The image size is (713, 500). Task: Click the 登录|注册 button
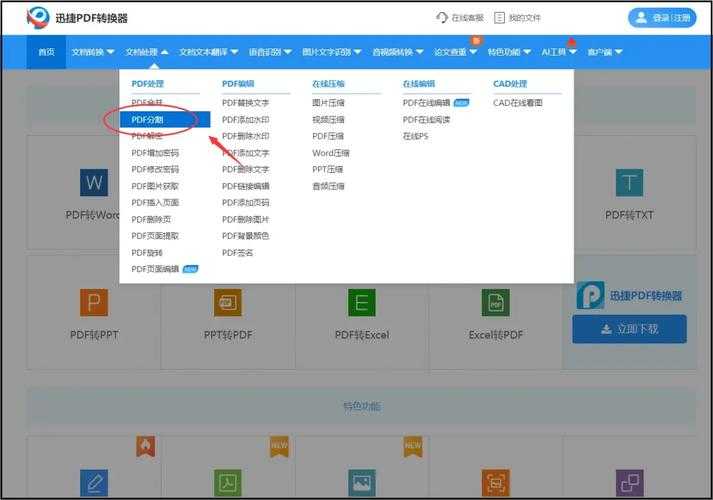[661, 18]
